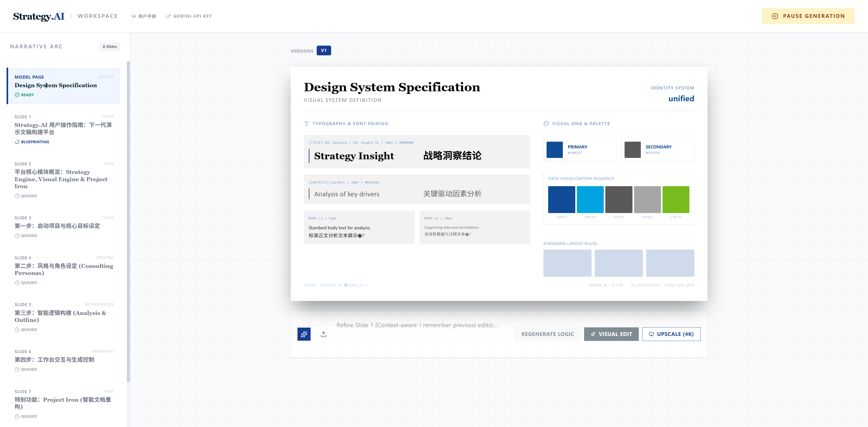Click the narrative arc sidebar scrollbar

(128, 222)
